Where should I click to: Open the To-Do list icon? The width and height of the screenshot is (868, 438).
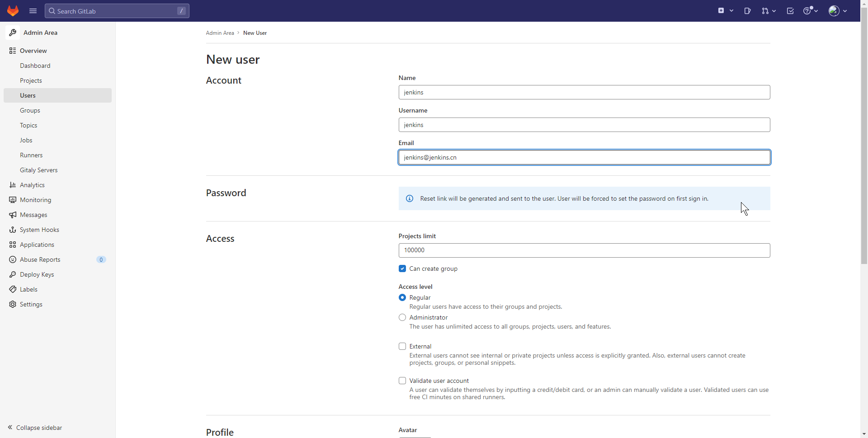point(790,11)
